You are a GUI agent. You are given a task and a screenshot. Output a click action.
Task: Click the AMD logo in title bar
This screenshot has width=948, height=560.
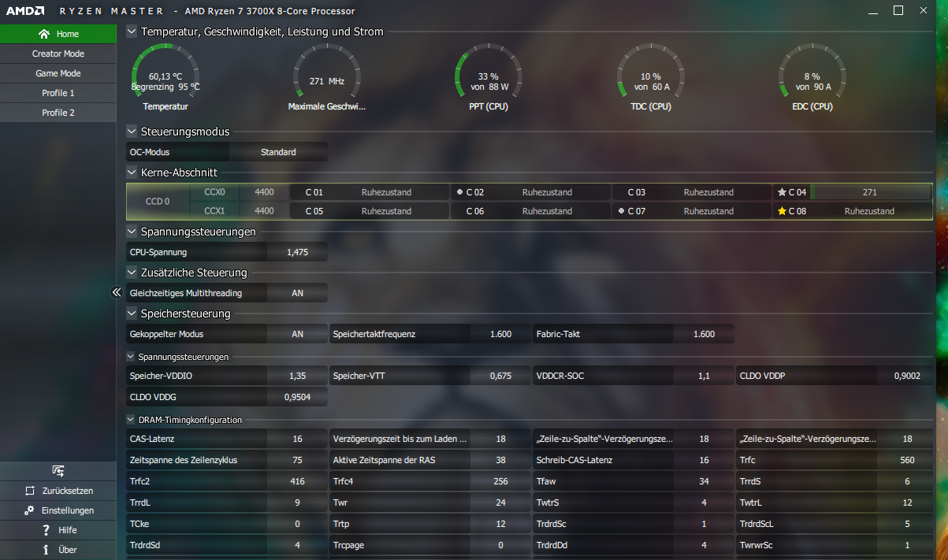point(26,11)
